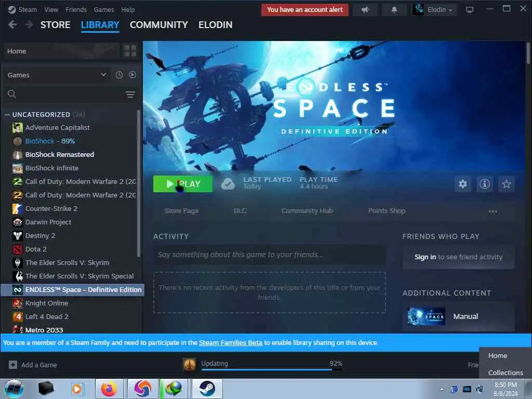The image size is (532, 399).
Task: Click the Add a Game plus icon
Action: click(x=13, y=365)
